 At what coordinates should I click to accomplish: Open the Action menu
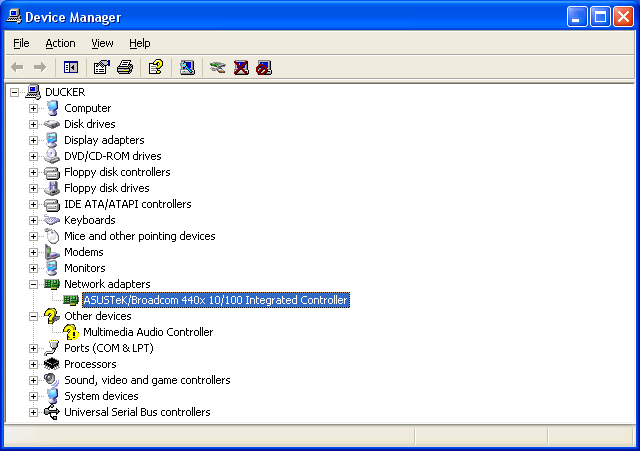coord(60,43)
